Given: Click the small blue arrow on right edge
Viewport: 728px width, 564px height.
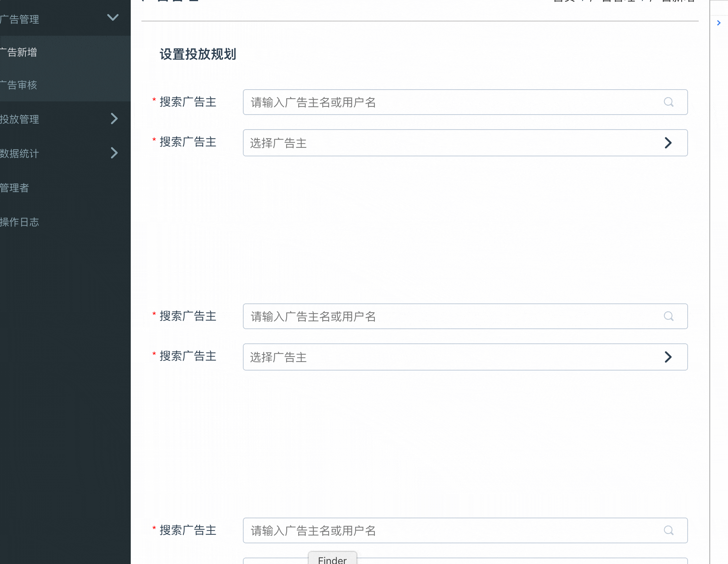Looking at the screenshot, I should [719, 23].
